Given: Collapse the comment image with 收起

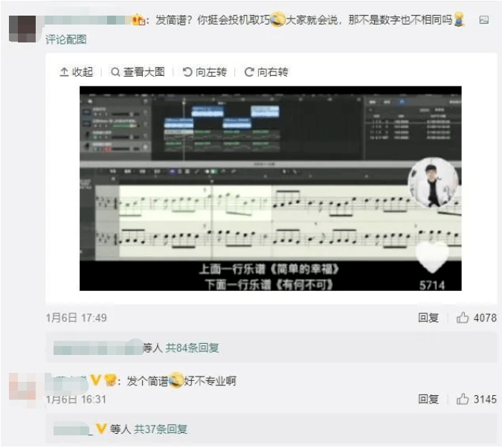Looking at the screenshot, I should tap(76, 71).
